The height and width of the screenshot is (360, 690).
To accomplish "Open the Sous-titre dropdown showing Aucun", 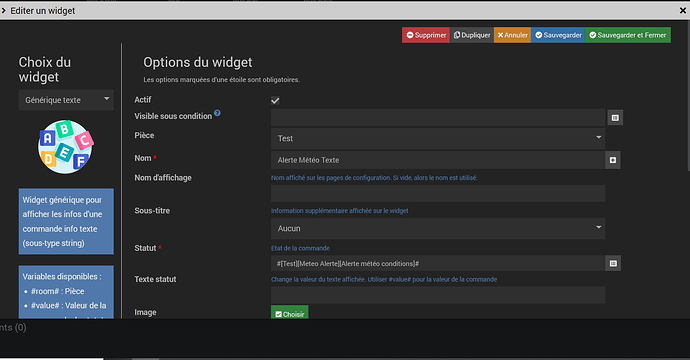I will pyautogui.click(x=438, y=228).
